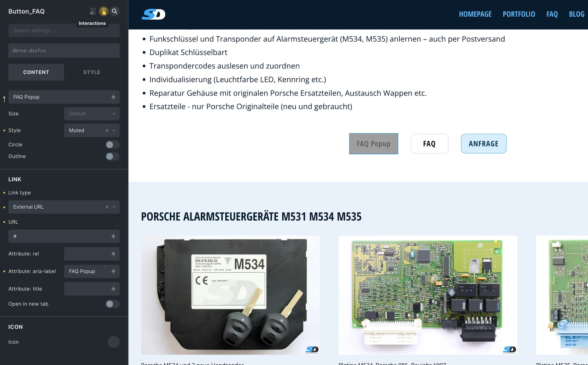Viewport: 588px width, 365px height.
Task: Open HOMEPAGE in site navigation
Action: pyautogui.click(x=475, y=14)
